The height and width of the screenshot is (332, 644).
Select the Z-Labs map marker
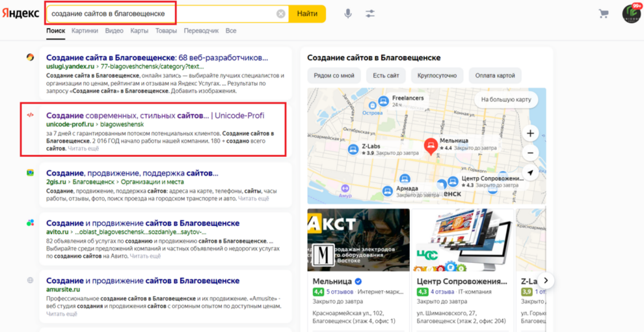coord(352,150)
